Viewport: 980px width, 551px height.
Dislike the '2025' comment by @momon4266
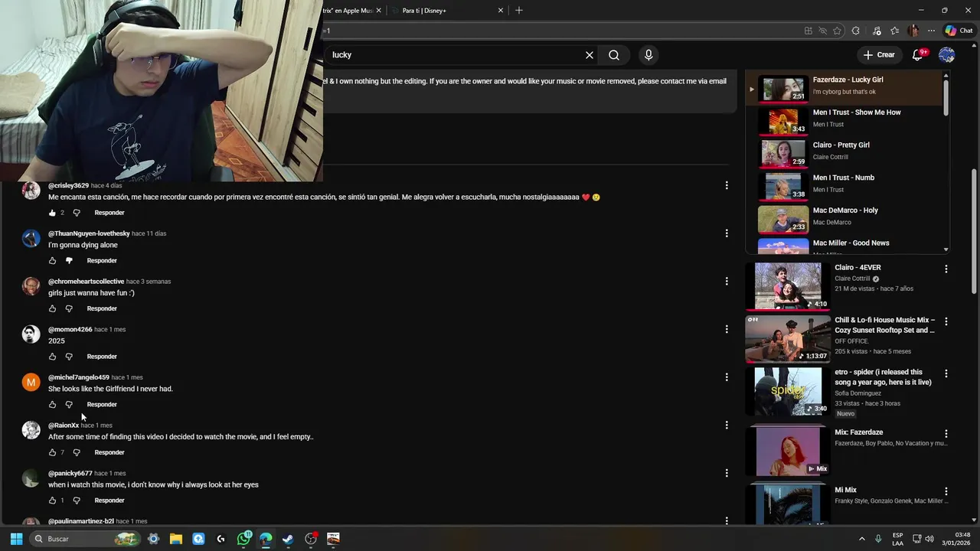coord(69,357)
